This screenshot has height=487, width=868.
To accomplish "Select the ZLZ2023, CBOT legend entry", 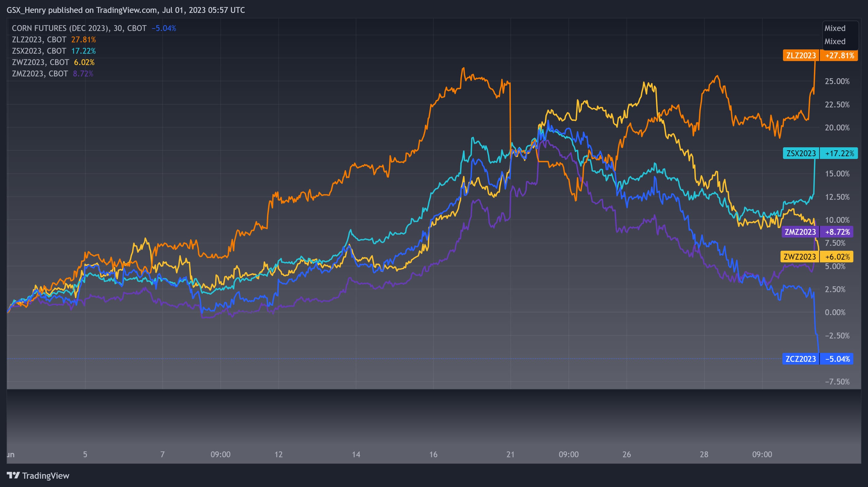I will [39, 40].
